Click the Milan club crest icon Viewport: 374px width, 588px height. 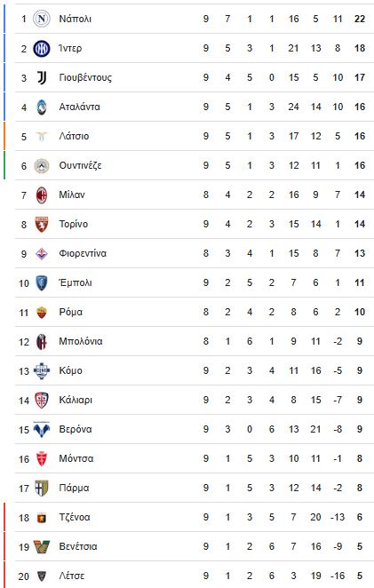pyautogui.click(x=42, y=195)
